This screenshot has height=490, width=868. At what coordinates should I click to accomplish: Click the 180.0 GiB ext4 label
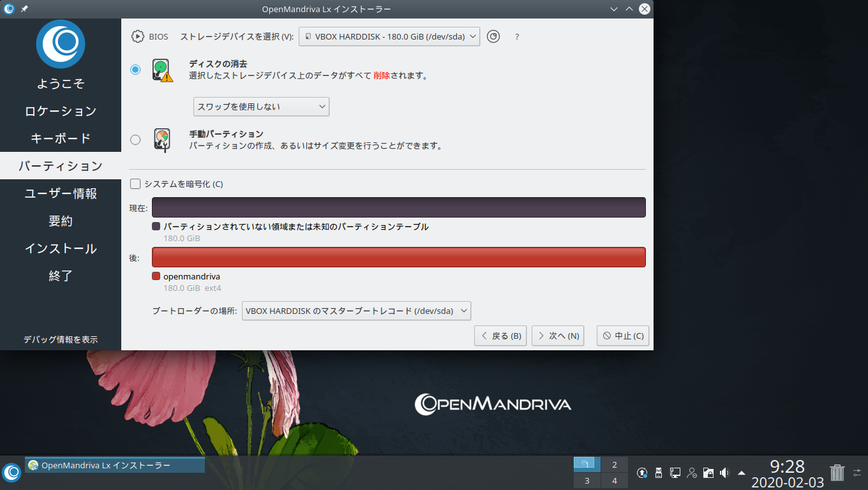tap(192, 288)
